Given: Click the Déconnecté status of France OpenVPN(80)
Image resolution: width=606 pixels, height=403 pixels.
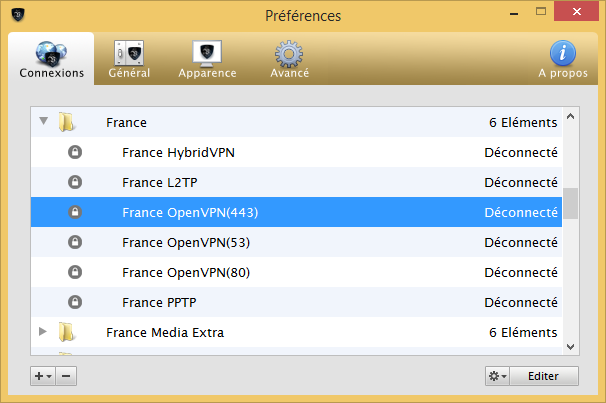Looking at the screenshot, I should pyautogui.click(x=521, y=272).
